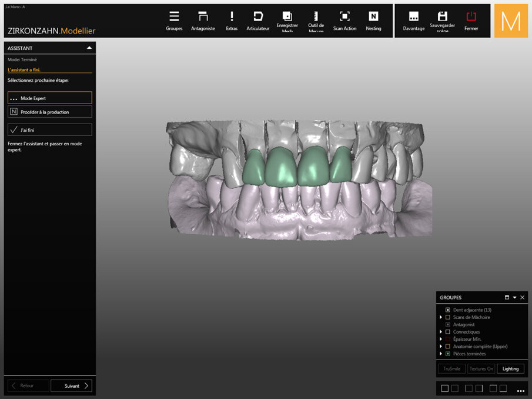This screenshot has width=532, height=399.
Task: Open the Articulateur tool
Action: coord(258,19)
